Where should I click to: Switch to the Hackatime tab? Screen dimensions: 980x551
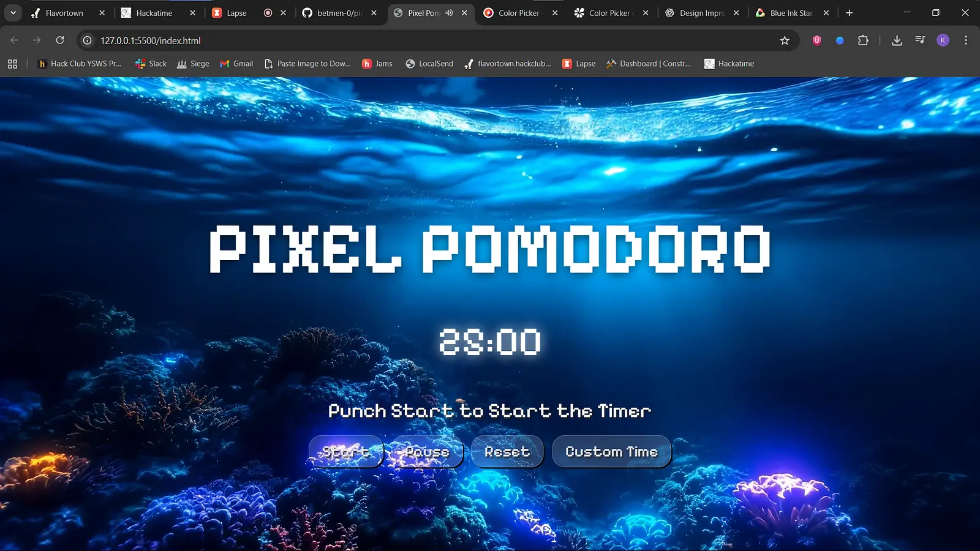(x=153, y=12)
